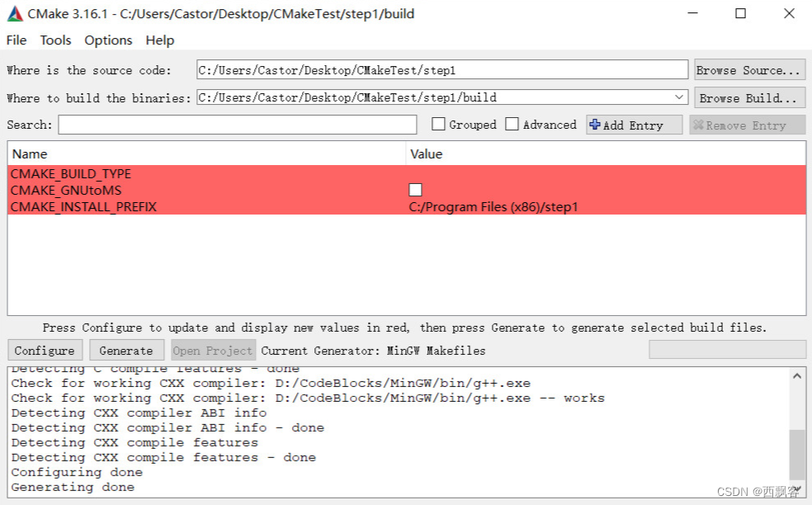Click the output log scroll-up arrow

pos(796,375)
